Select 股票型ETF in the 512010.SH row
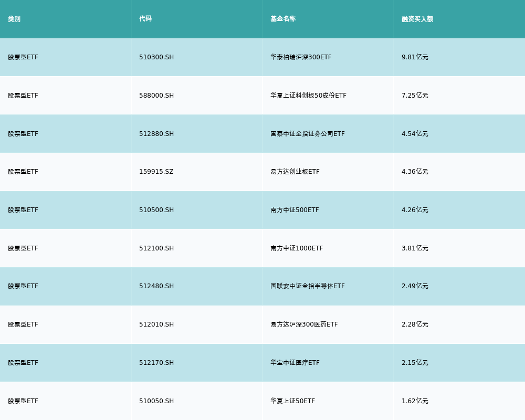This screenshot has height=420, width=525. tap(23, 324)
